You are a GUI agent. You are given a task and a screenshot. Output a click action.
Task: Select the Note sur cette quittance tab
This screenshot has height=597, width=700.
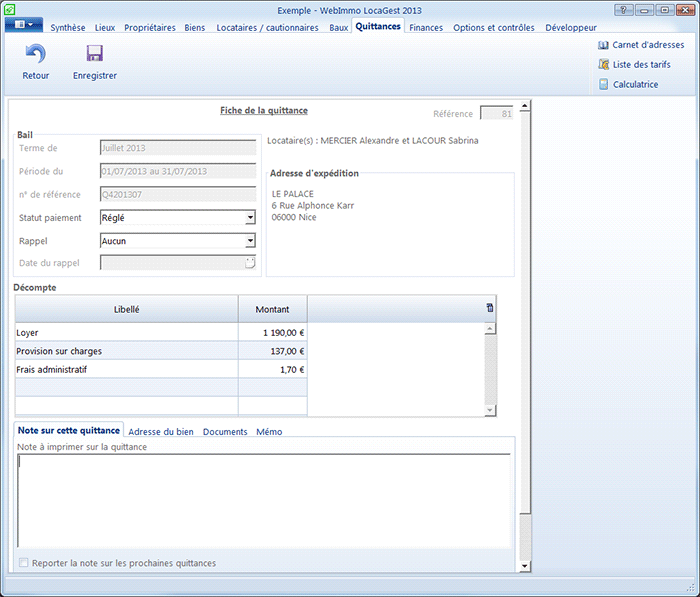click(x=69, y=430)
